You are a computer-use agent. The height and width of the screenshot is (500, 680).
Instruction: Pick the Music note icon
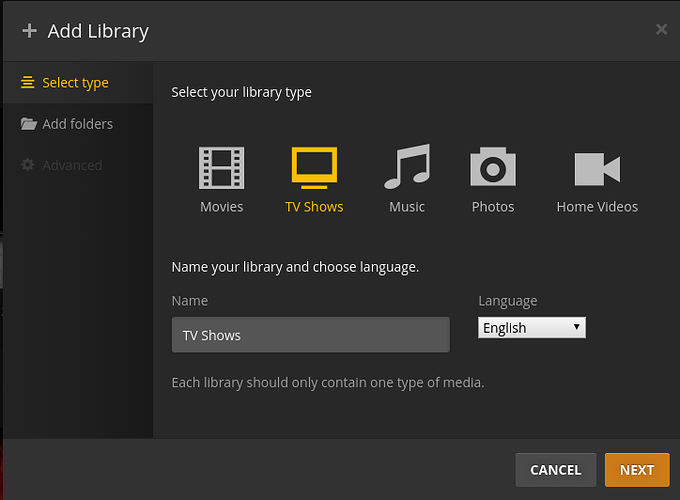coord(407,167)
